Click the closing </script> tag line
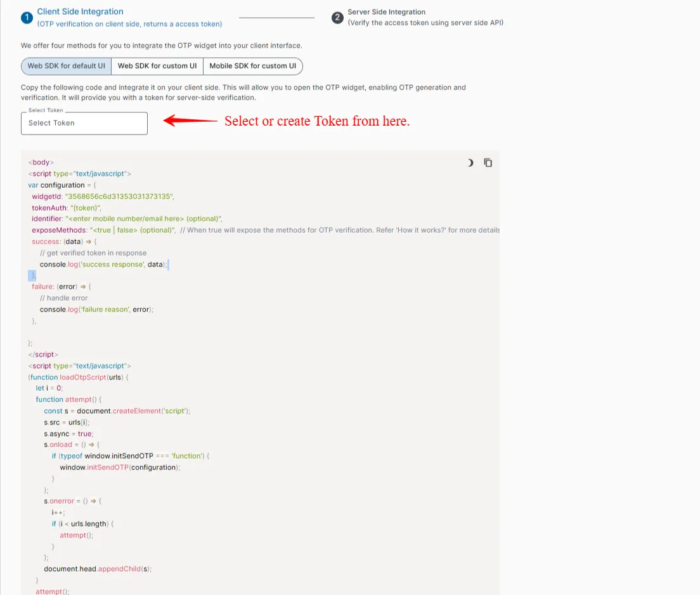The height and width of the screenshot is (595, 700). [x=43, y=355]
